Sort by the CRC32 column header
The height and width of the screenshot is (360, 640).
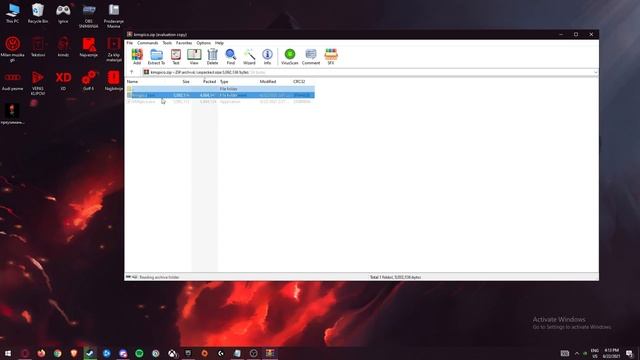pos(299,82)
